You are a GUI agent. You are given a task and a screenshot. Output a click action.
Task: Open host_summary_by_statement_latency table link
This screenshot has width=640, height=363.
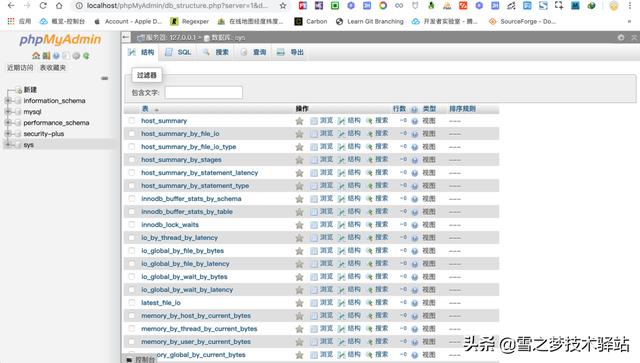(x=200, y=173)
